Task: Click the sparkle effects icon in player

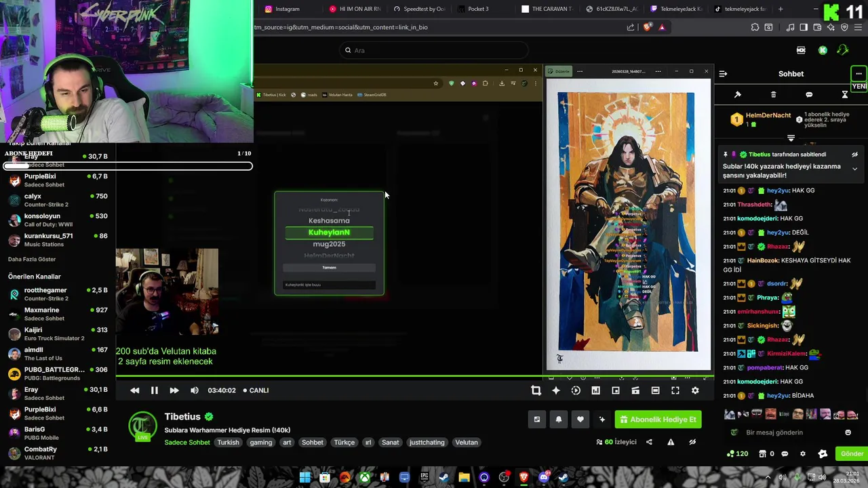Action: pos(556,390)
